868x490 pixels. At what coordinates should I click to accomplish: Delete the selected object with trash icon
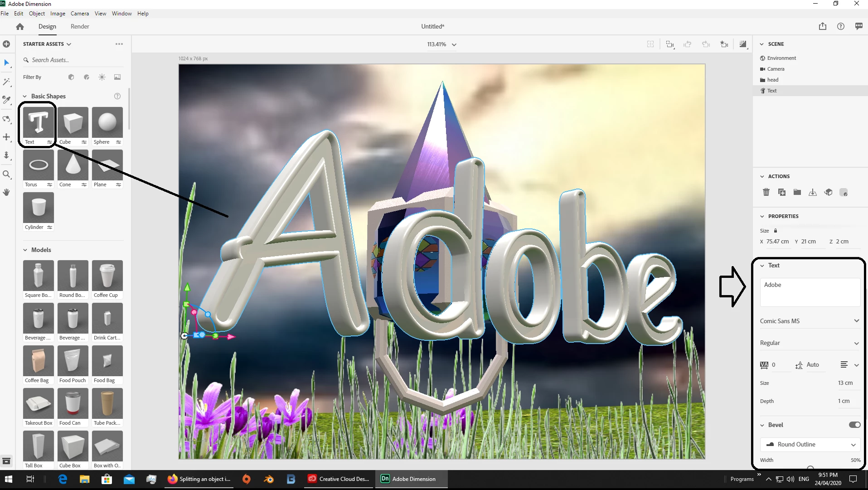[766, 192]
